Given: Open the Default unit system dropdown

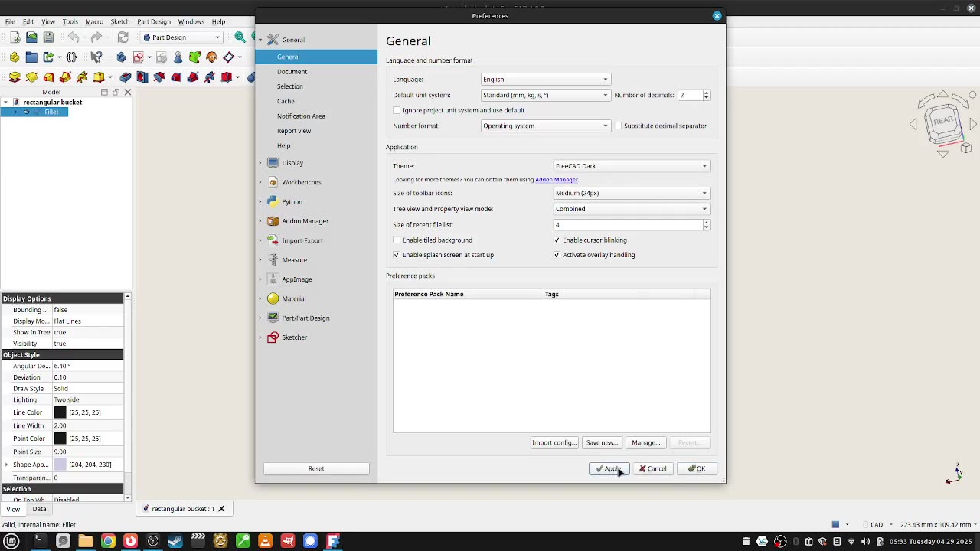Looking at the screenshot, I should [545, 96].
